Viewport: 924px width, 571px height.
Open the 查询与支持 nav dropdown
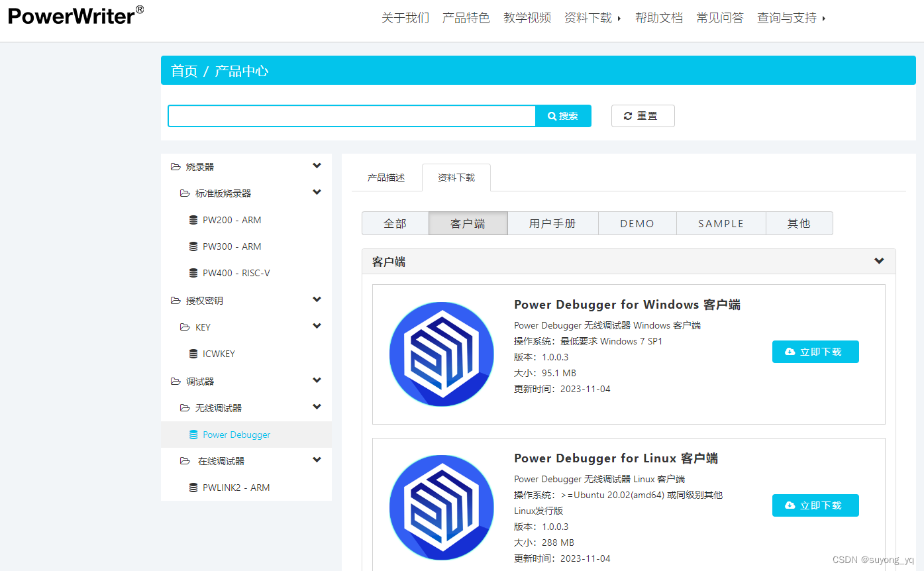coord(792,18)
